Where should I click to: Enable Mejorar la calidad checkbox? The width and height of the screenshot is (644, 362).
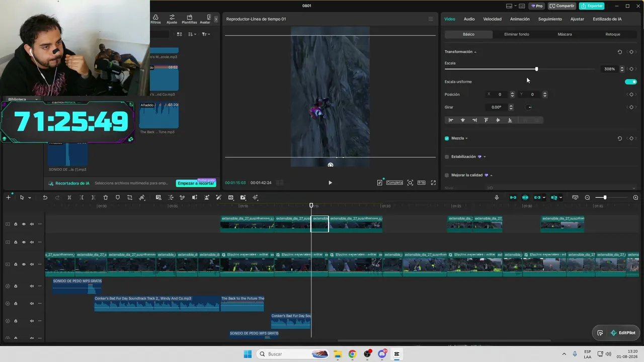tap(447, 175)
